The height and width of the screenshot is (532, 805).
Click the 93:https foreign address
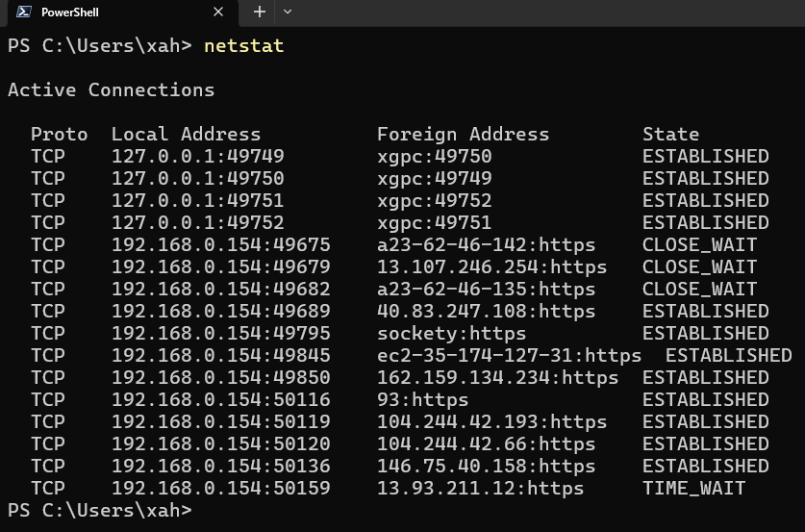tap(422, 399)
